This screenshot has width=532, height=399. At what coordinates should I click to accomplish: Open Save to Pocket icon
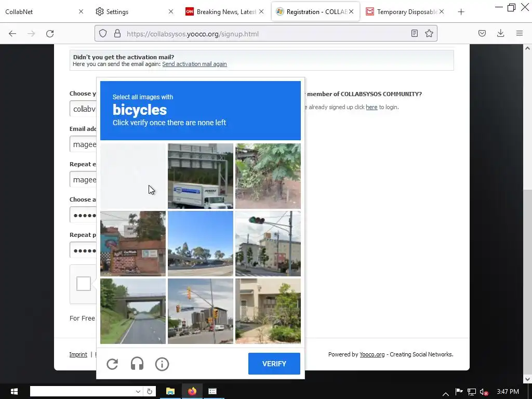coord(482,33)
